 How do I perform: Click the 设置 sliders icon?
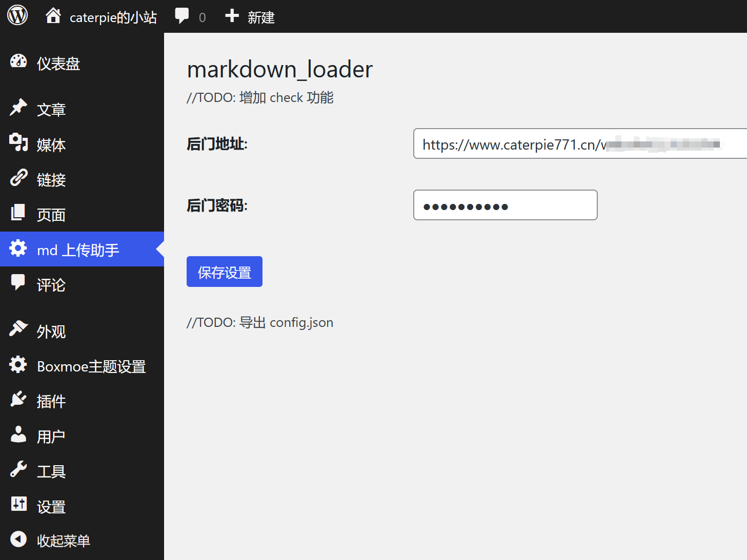18,504
